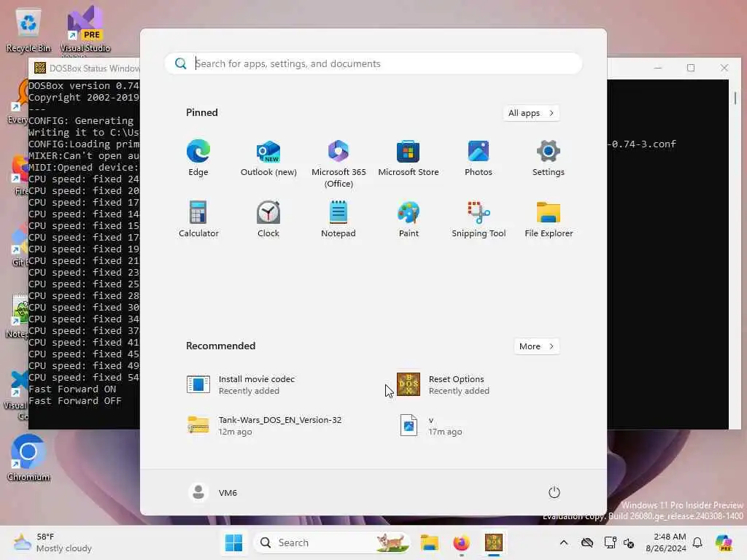Viewport: 747px width, 560px height.
Task: Switch to DOSBox on the taskbar
Action: point(494,542)
